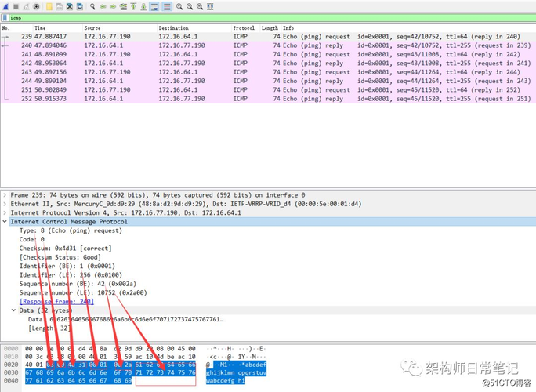Viewport: 536px width, 392px height.
Task: Select the Identifier (LE): 256 field
Action: (71, 275)
